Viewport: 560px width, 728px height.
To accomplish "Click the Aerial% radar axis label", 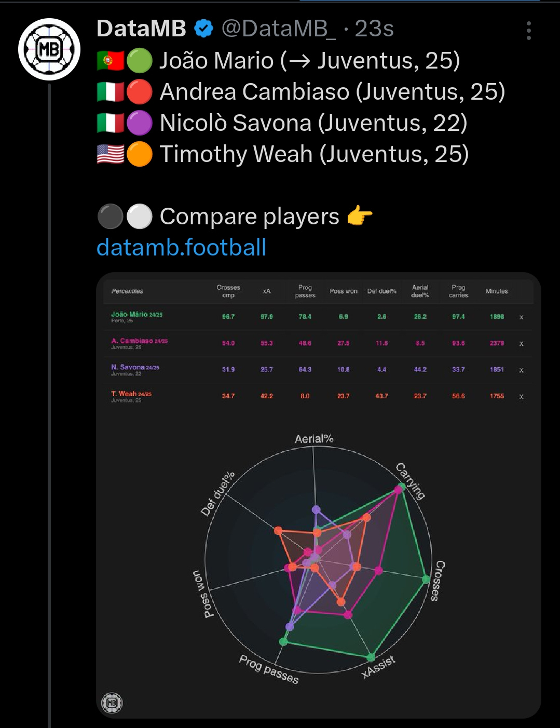I will pyautogui.click(x=314, y=439).
